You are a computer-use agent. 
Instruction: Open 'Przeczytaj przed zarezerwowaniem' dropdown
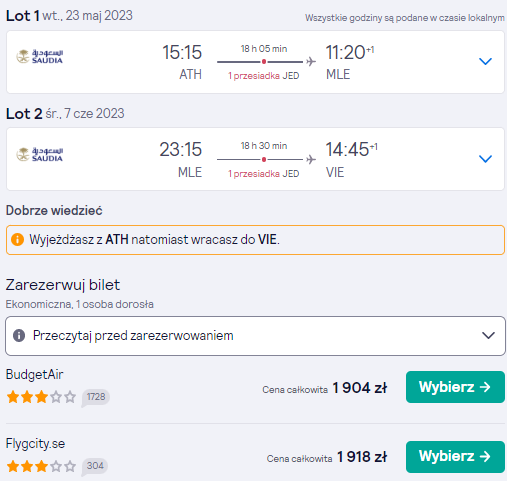[255, 336]
